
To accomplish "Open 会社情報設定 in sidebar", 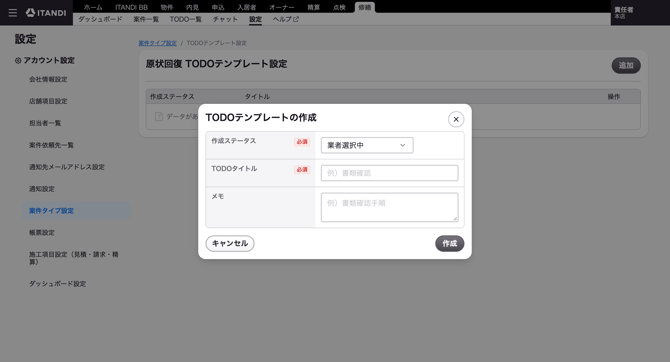I will [48, 79].
